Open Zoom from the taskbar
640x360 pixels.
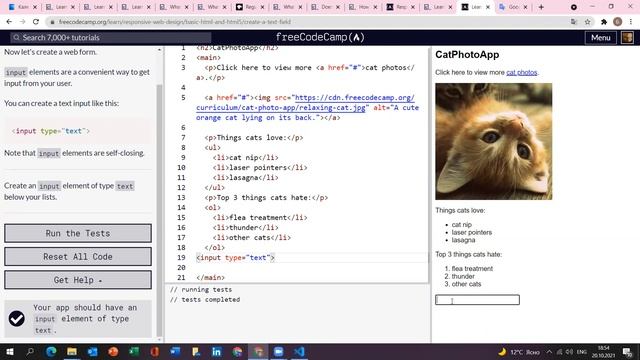[x=278, y=351]
